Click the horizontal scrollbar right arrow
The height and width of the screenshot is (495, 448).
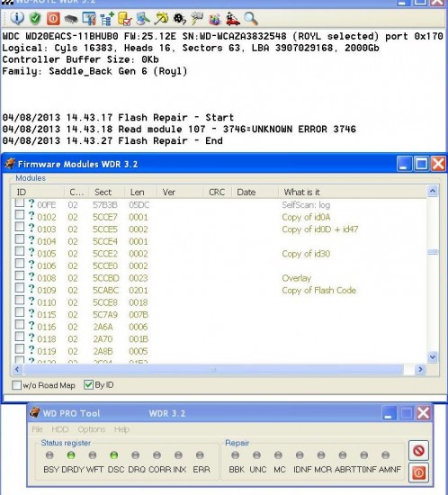[420, 369]
